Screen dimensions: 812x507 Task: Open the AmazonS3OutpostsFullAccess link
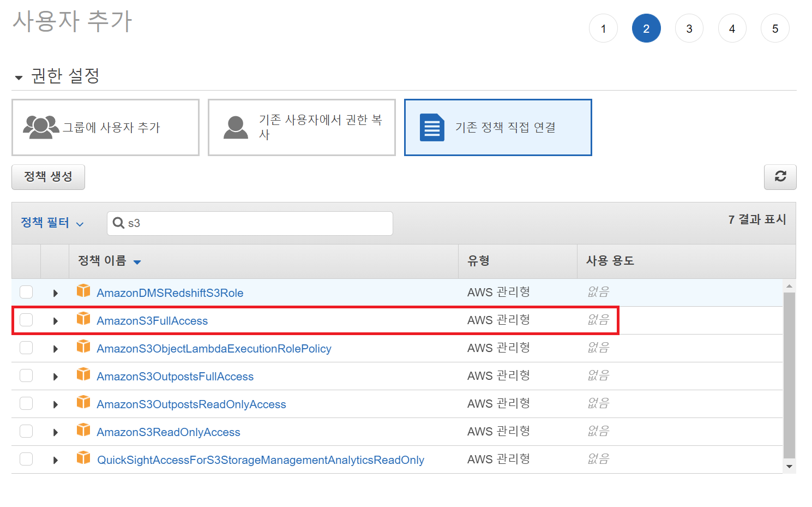click(175, 377)
